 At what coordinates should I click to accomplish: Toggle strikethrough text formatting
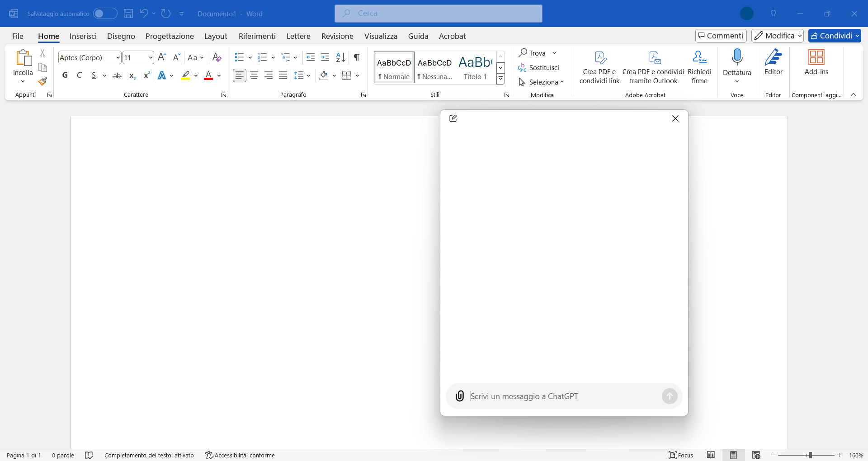117,75
